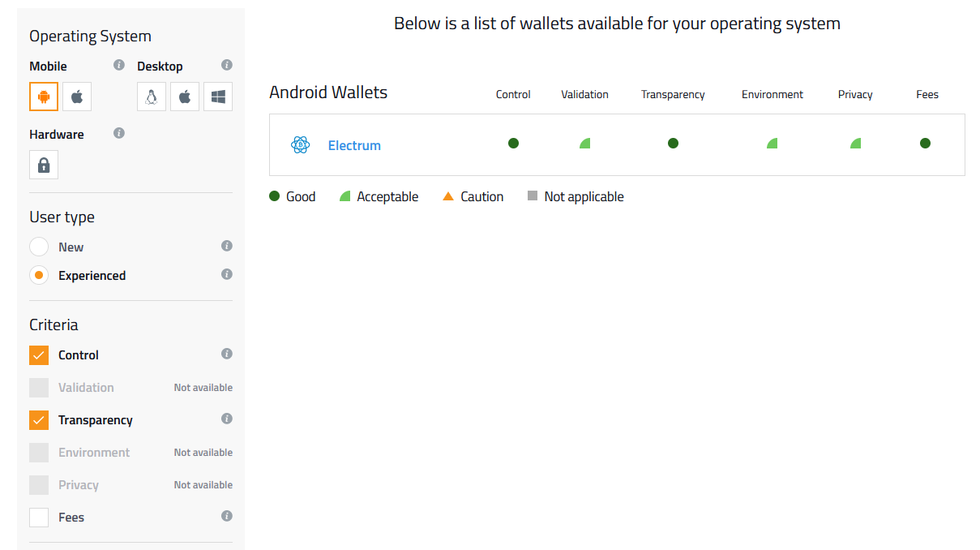This screenshot has width=980, height=550.
Task: Choose the Hardware wallet lock icon
Action: click(44, 165)
